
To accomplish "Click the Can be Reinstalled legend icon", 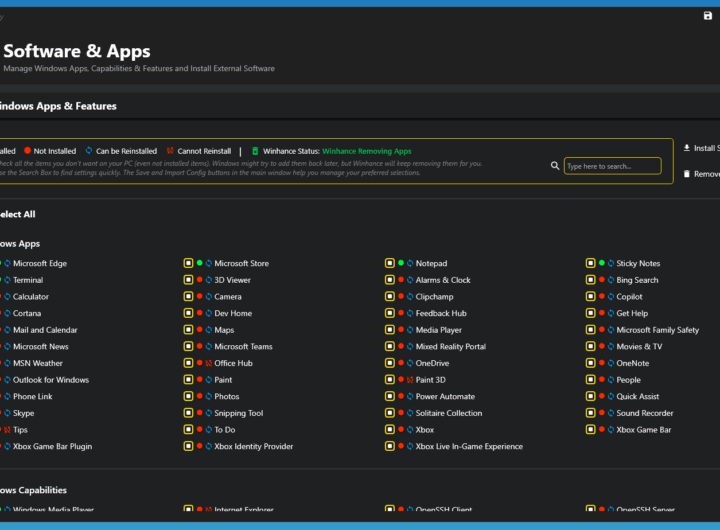I will point(89,151).
